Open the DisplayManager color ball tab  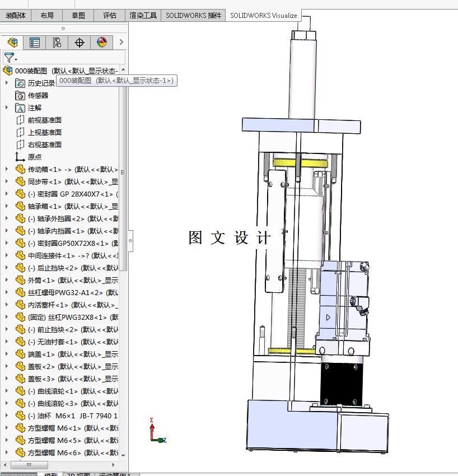102,42
